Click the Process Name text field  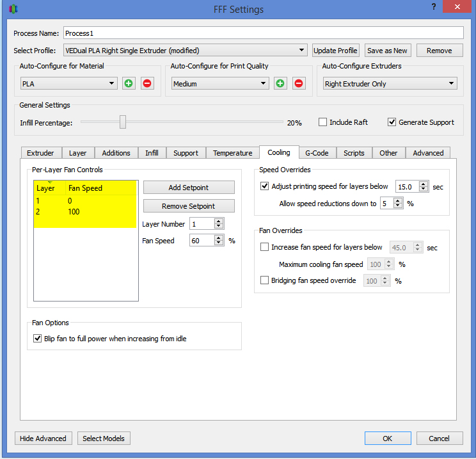(x=262, y=33)
